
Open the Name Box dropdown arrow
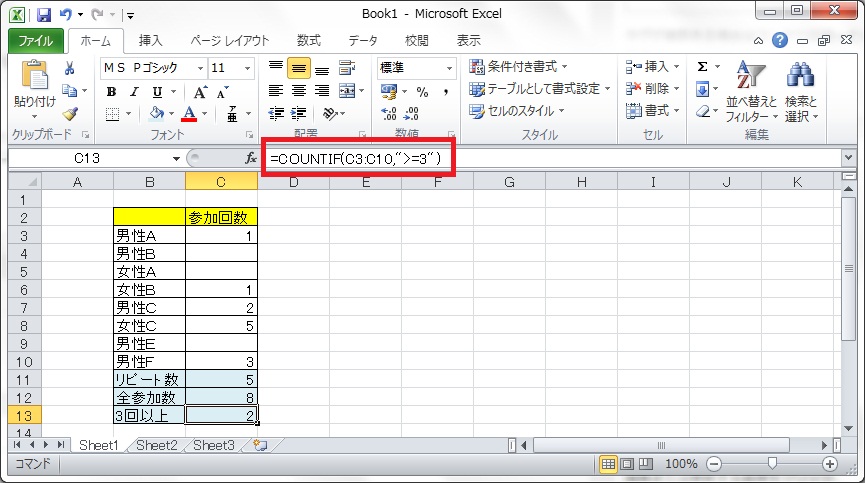click(176, 159)
